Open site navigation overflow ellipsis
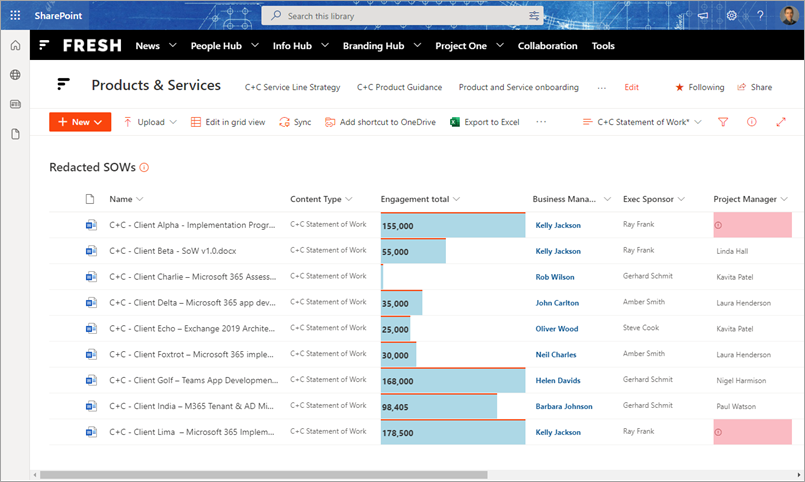Image resolution: width=805 pixels, height=482 pixels. tap(602, 88)
